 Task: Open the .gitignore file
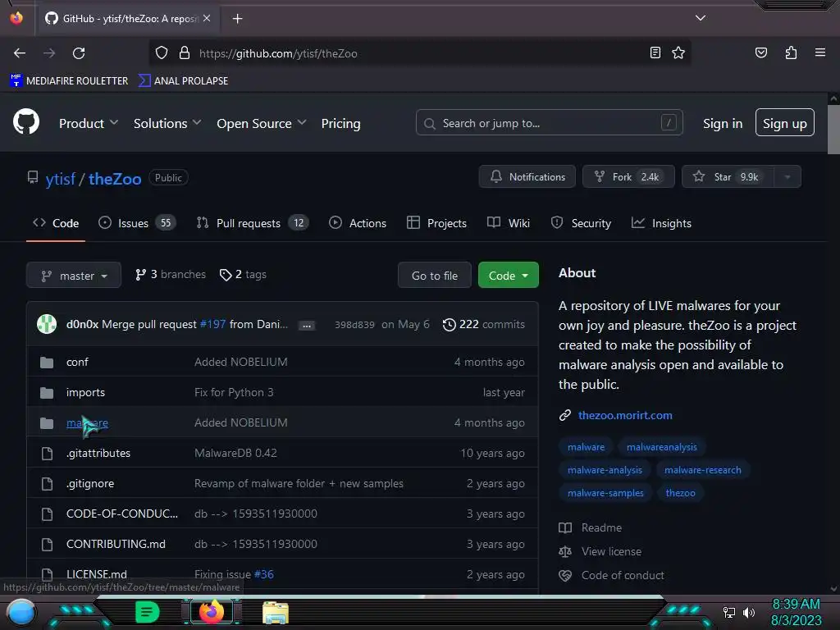[x=90, y=484]
